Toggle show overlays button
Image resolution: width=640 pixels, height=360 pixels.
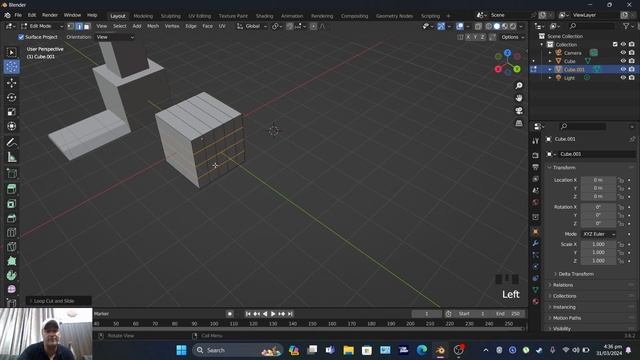click(x=460, y=26)
